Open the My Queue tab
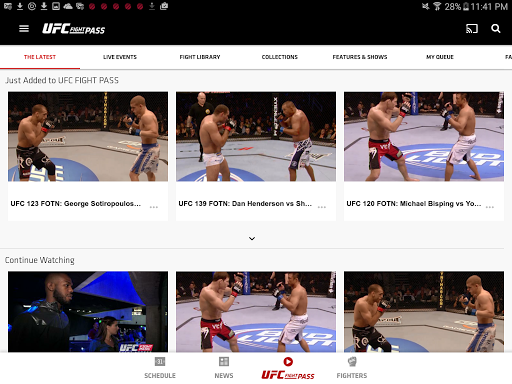This screenshot has width=512, height=384. (440, 57)
